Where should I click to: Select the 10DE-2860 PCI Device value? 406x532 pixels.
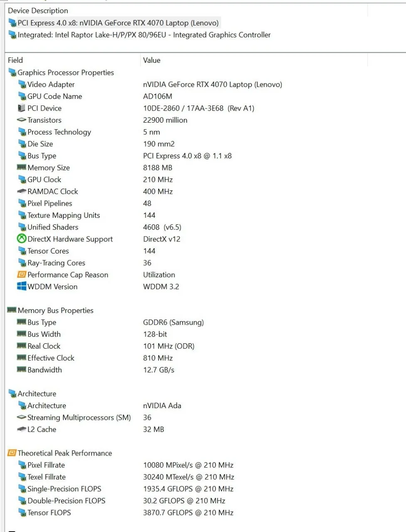pyautogui.click(x=199, y=108)
